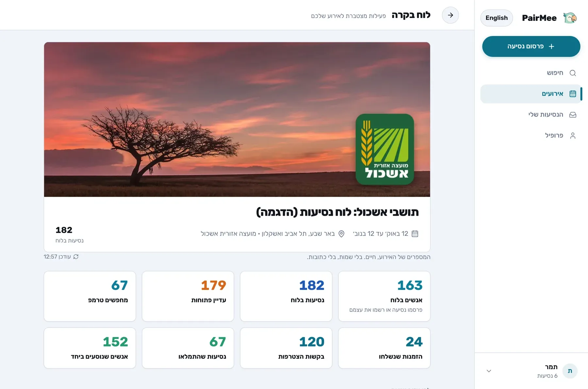Click the events calendar icon in sidebar
Viewport: 588px width, 389px height.
point(573,94)
